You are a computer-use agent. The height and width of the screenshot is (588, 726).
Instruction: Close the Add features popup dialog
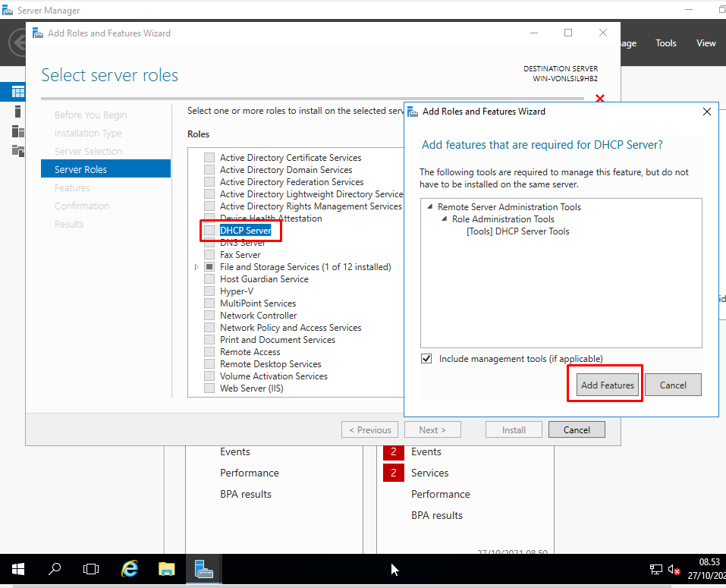tap(706, 112)
